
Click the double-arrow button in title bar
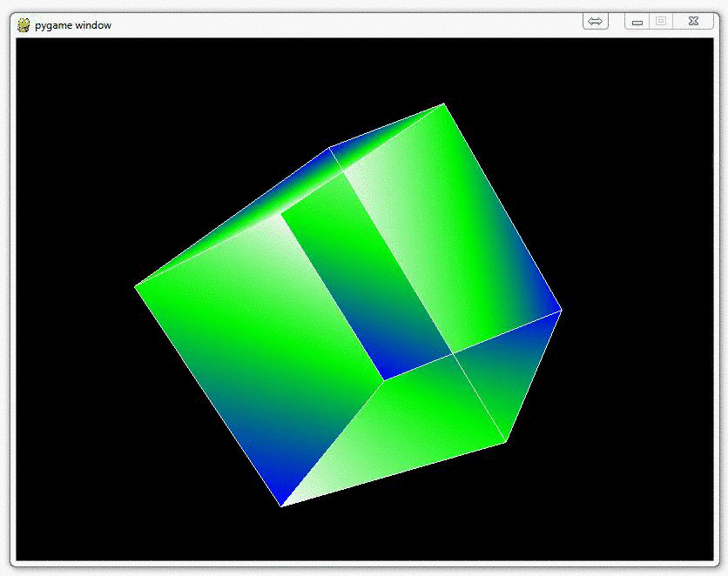(x=596, y=22)
